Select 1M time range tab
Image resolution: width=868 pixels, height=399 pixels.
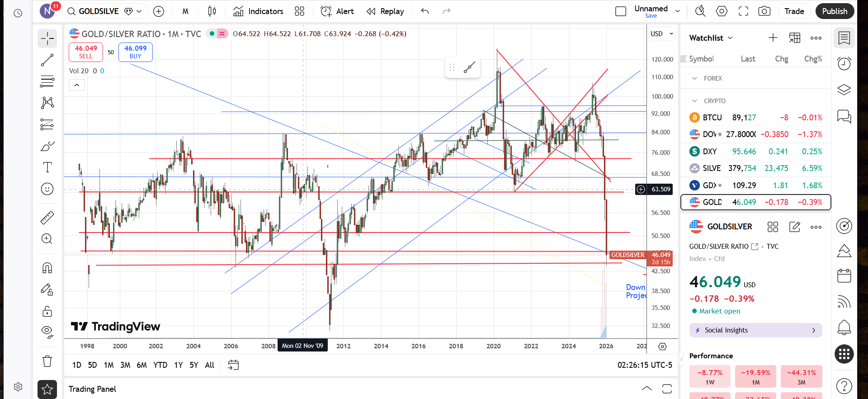[x=109, y=365]
